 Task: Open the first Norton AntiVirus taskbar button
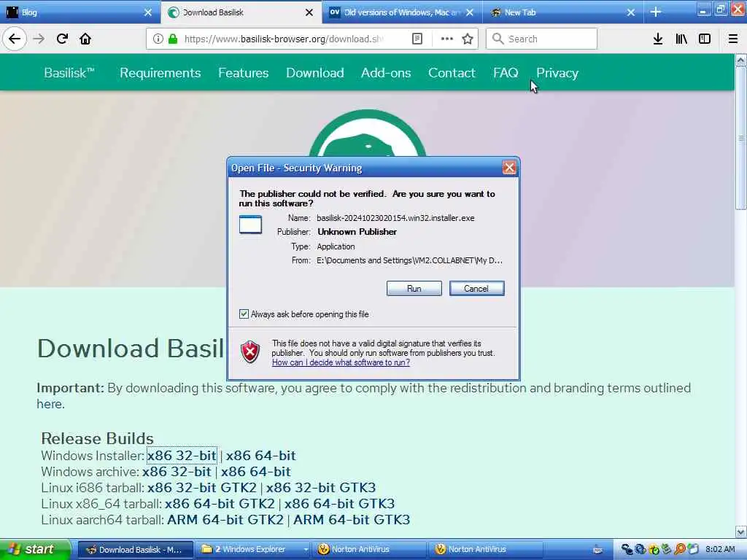tap(369, 550)
